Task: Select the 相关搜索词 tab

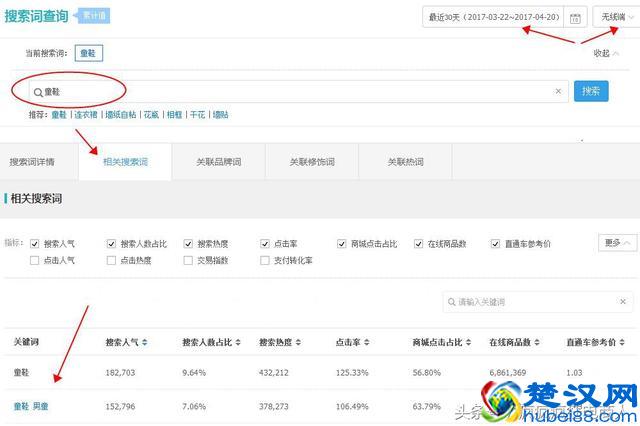Action: click(125, 162)
